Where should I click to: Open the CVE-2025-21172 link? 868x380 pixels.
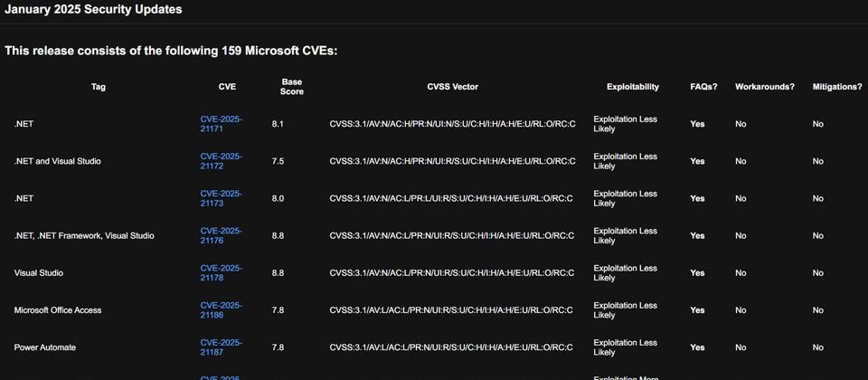[x=221, y=161]
